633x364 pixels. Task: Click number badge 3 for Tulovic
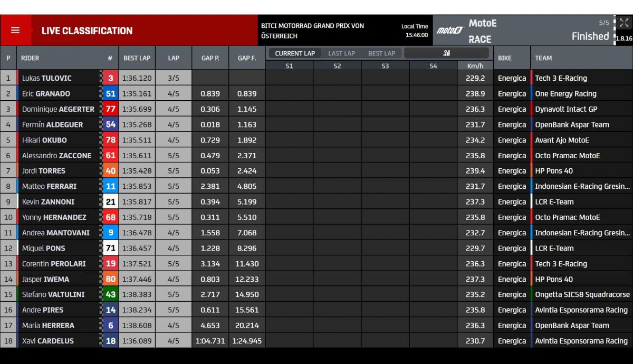[110, 78]
